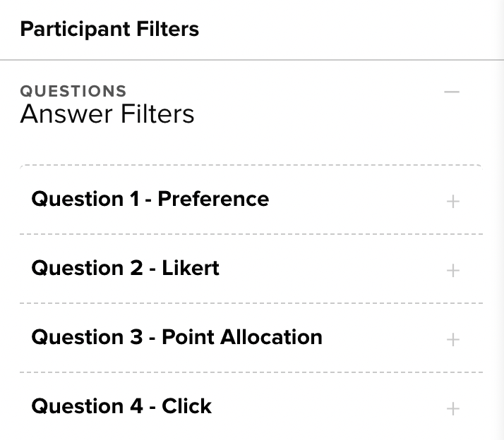This screenshot has width=504, height=440.
Task: Select the Question 1 - Preference label
Action: 150,199
